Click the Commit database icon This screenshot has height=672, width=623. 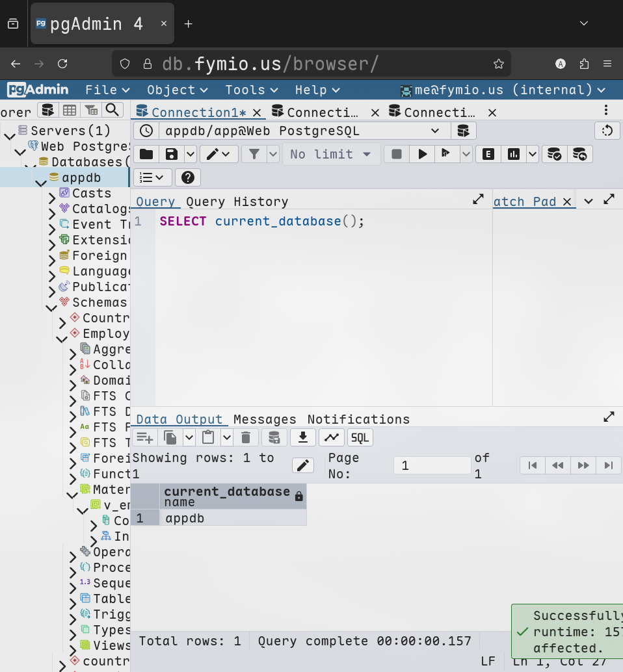click(553, 154)
